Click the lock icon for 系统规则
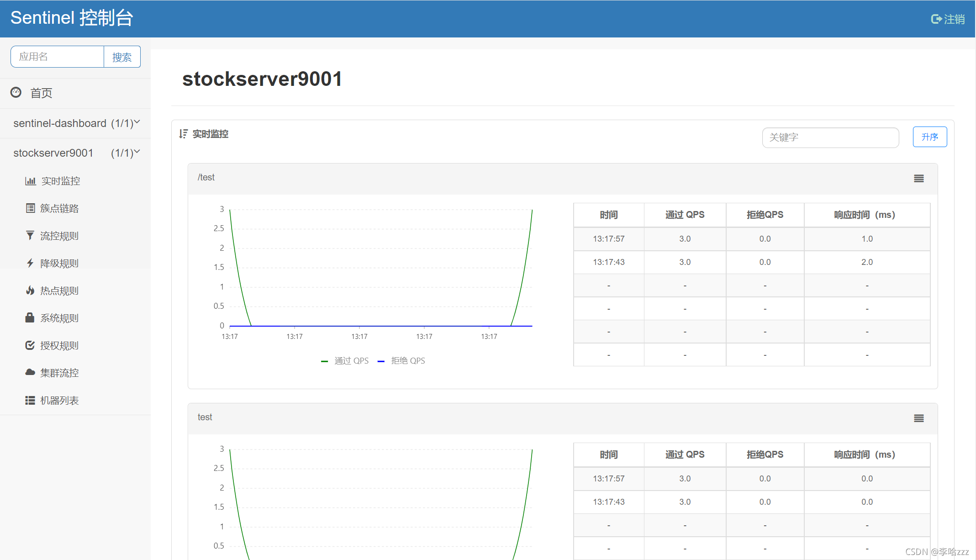 click(x=30, y=318)
